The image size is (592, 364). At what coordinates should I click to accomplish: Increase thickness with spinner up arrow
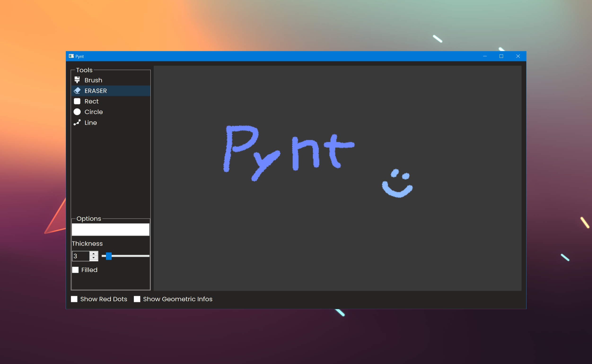tap(93, 254)
